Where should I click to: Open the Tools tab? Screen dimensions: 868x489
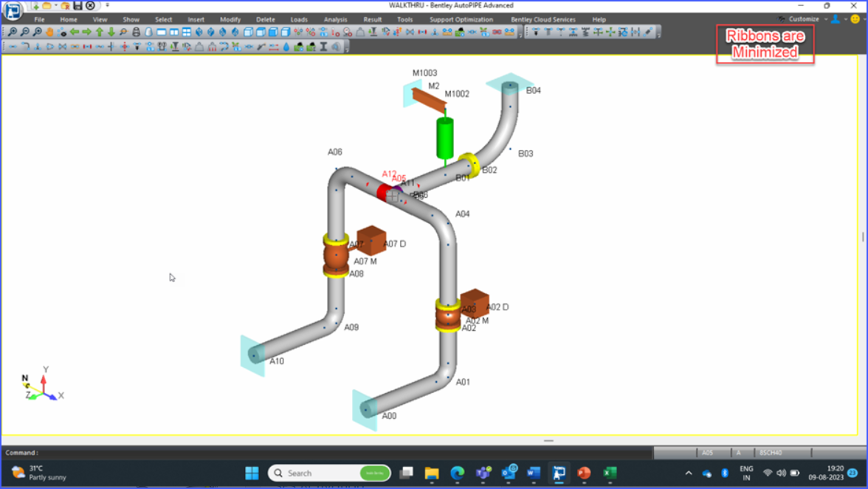[404, 19]
